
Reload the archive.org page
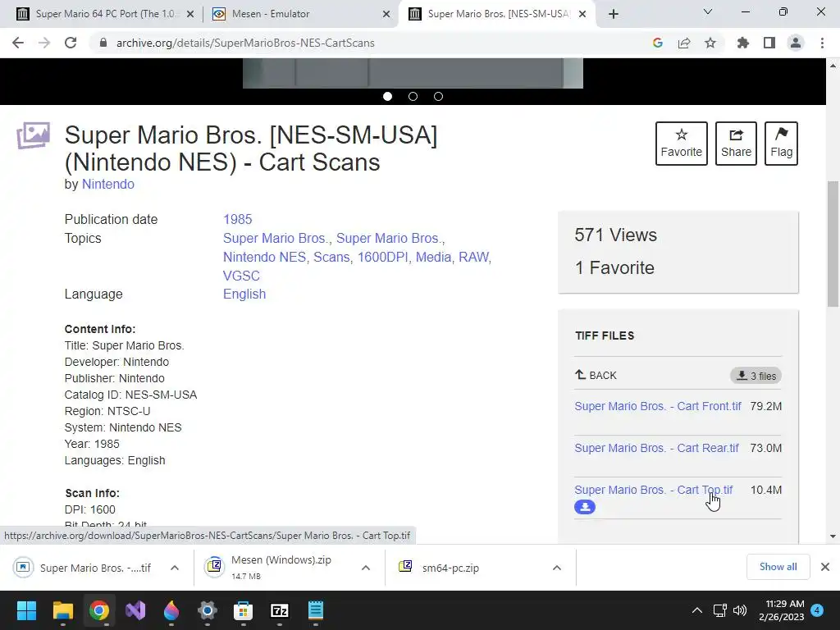[x=71, y=43]
